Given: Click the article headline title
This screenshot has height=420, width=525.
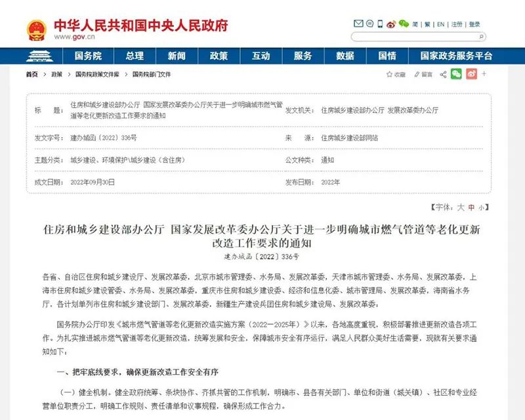Looking at the screenshot, I should 262,236.
